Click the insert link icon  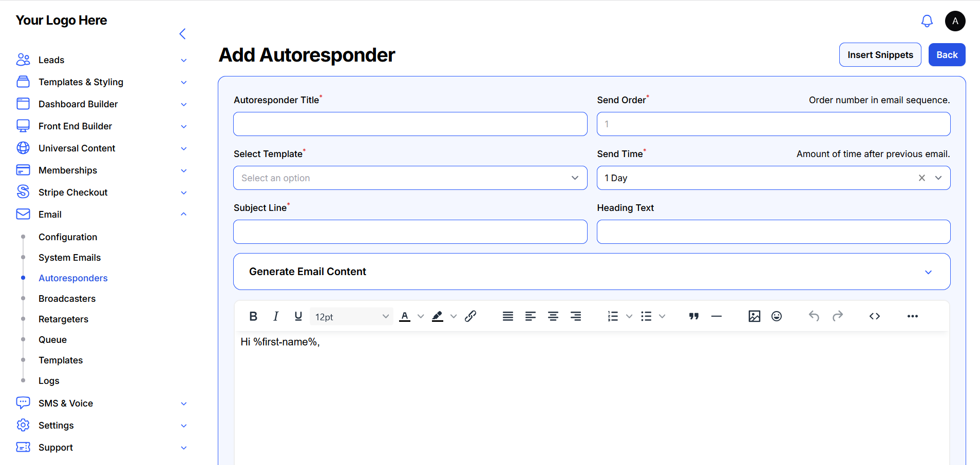point(470,316)
